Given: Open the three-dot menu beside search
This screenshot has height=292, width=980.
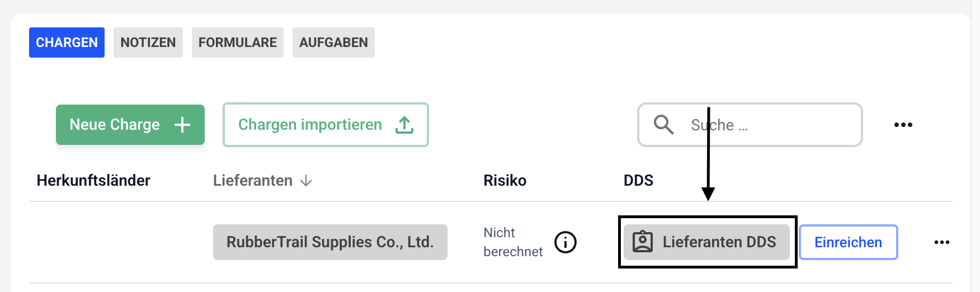Looking at the screenshot, I should (903, 125).
